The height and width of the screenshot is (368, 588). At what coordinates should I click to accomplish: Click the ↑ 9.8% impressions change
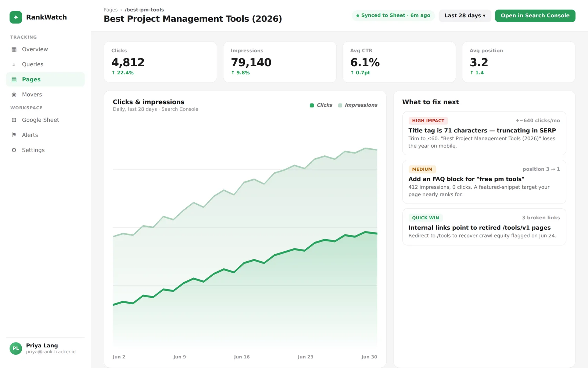(240, 73)
